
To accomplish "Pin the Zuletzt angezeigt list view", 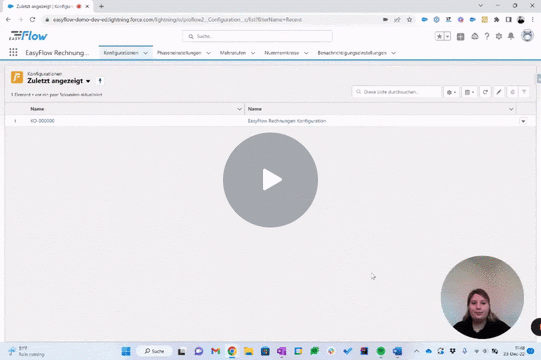I will [100, 81].
